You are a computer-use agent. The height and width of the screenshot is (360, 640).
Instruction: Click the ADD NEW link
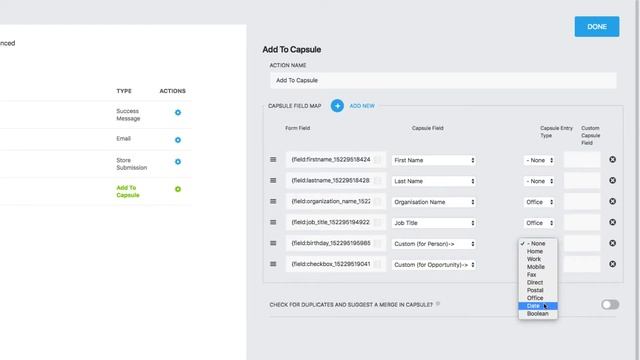(362, 106)
